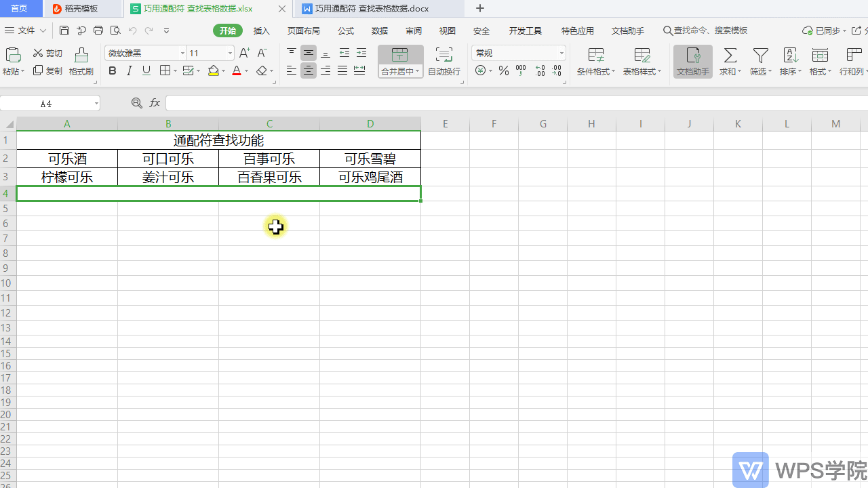Click the 已同步 cloud sync button
868x488 pixels.
(824, 30)
